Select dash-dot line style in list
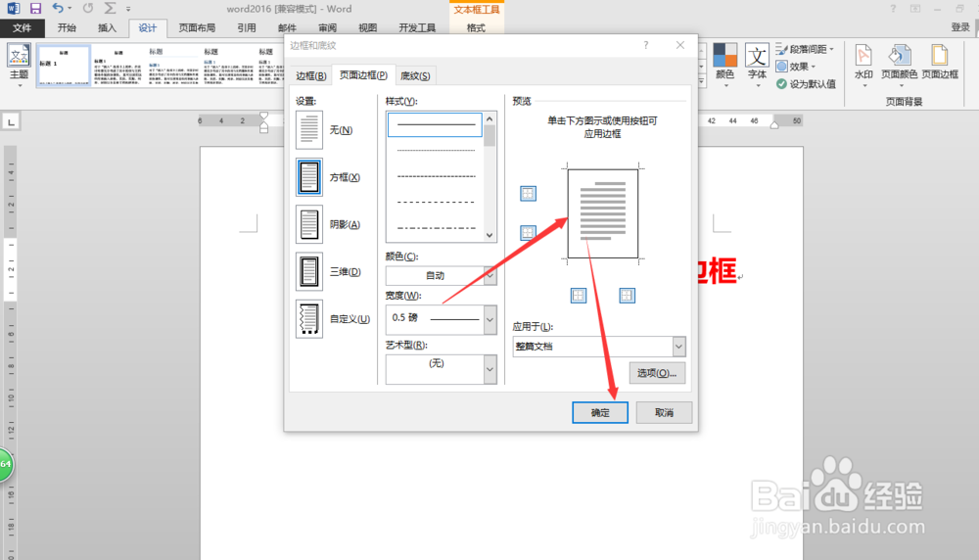 coord(436,228)
